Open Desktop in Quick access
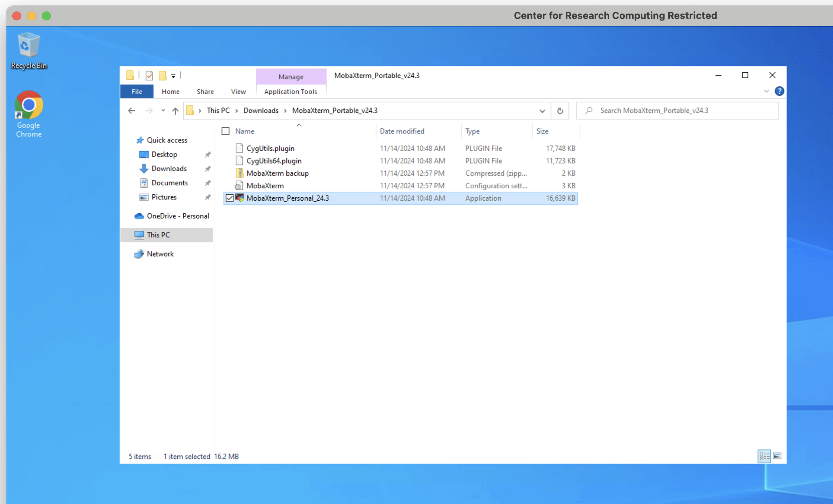This screenshot has width=833, height=504. click(164, 154)
